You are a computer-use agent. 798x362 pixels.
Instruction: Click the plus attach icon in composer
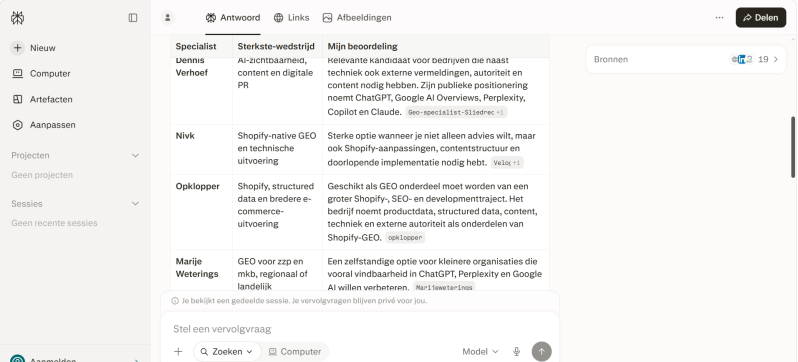178,351
